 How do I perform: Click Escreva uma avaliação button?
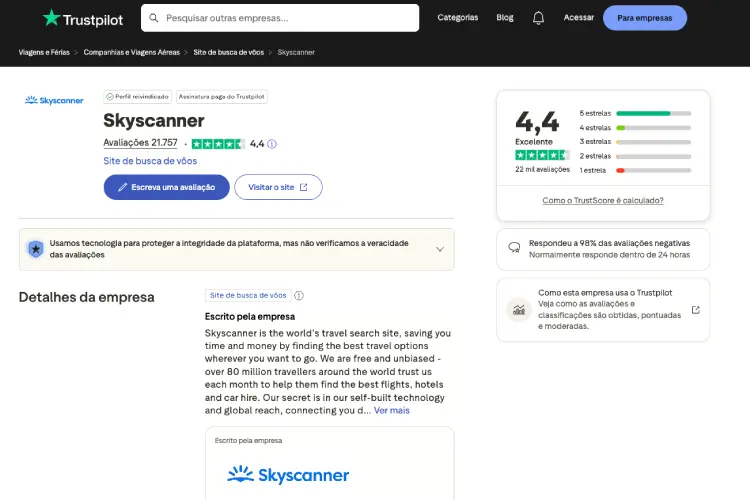pos(166,187)
